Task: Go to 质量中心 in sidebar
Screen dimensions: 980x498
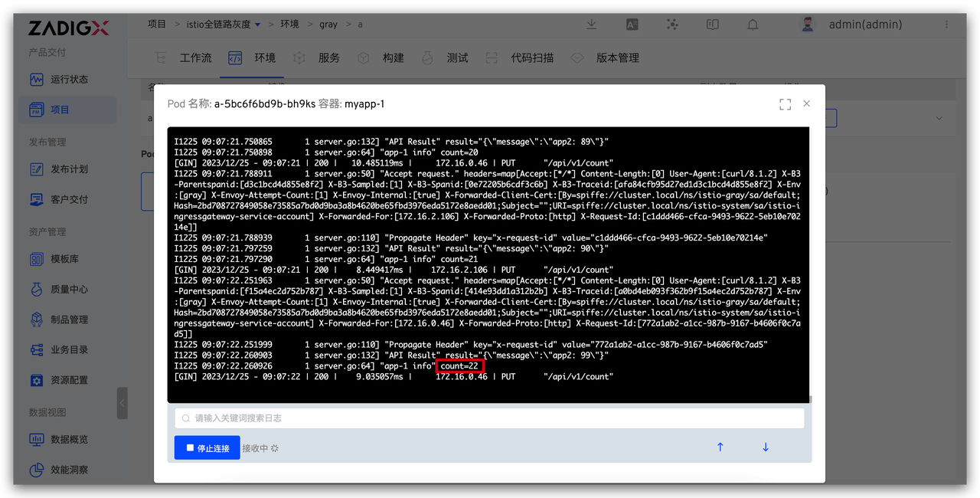Action: pos(69,290)
